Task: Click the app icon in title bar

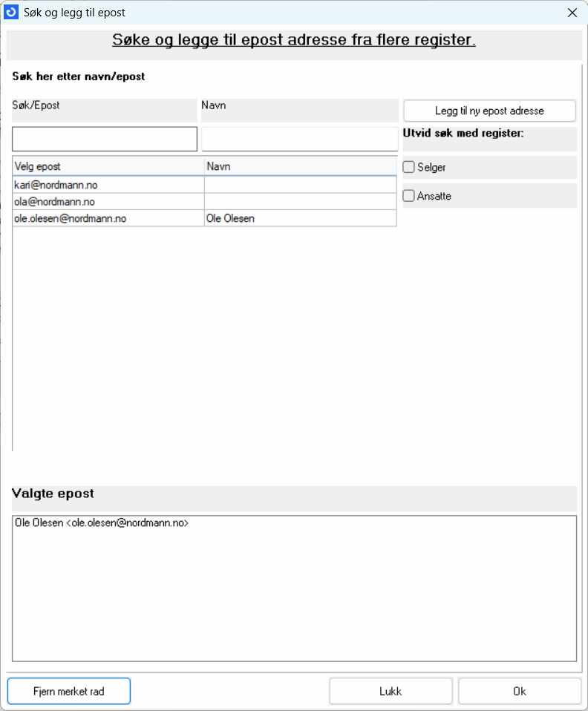Action: (12, 13)
